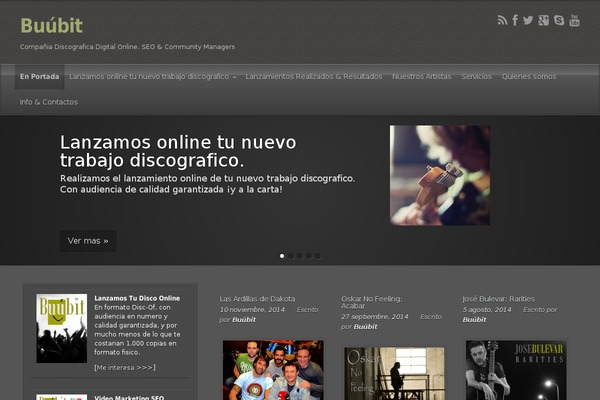Click the Buúbit site logo title

[51, 26]
